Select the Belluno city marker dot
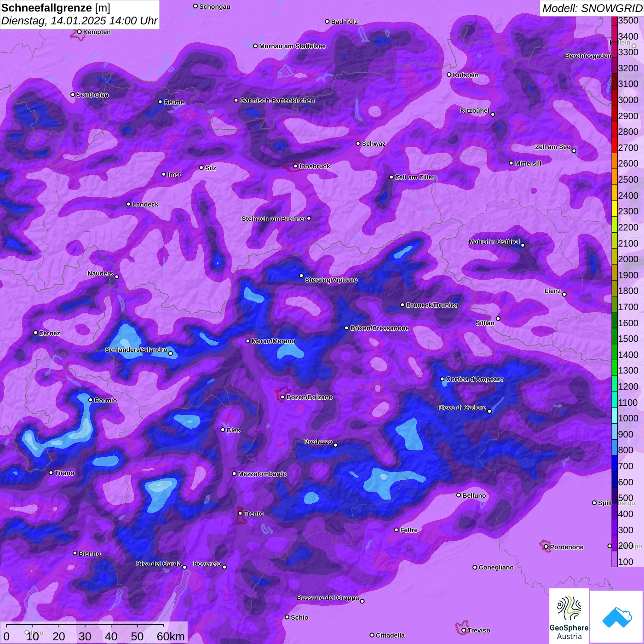This screenshot has width=644, height=644. [459, 495]
